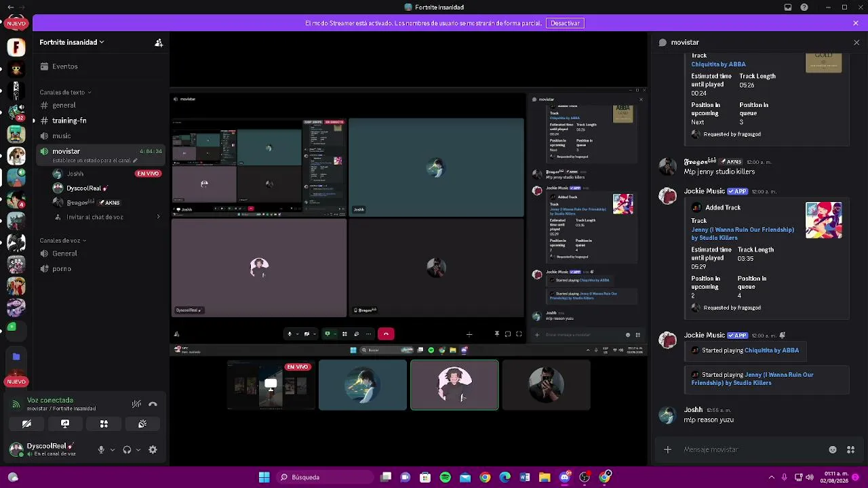Click Jockie Music name above Added Track Jenny
Viewport: 868px width, 488px height.
pos(705,191)
